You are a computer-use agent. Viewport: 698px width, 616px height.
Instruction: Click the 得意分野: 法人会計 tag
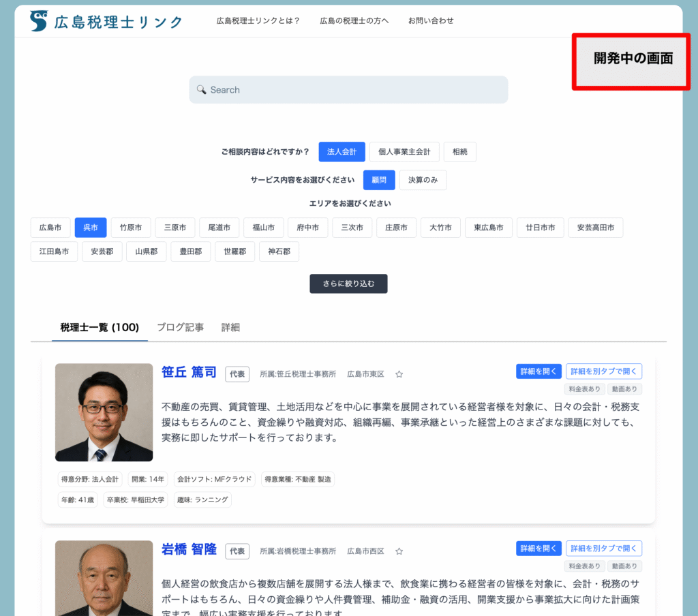[x=90, y=479]
